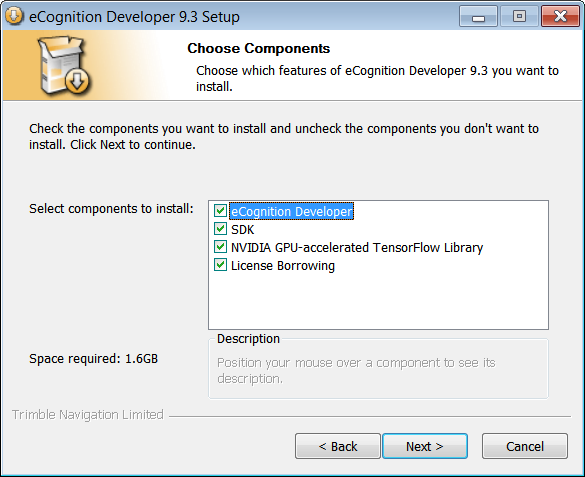585x477 pixels.
Task: Select the License Borrowing label
Action: pos(283,266)
